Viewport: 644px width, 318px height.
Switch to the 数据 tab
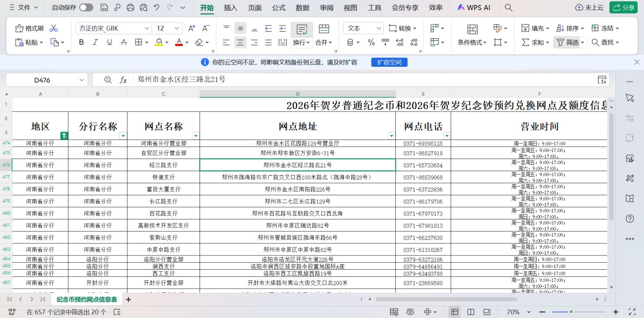click(x=302, y=8)
